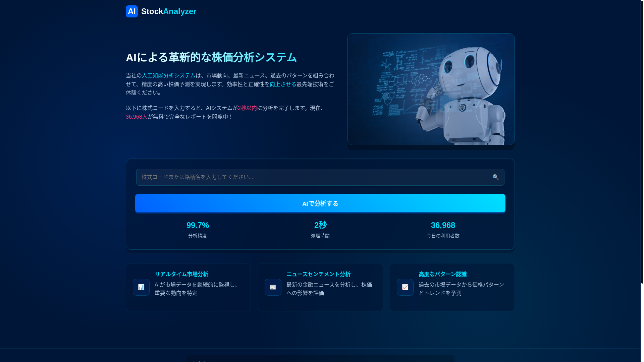Click the newspaper icon for ニュースセンチメント分析
This screenshot has height=362, width=644.
tap(273, 287)
